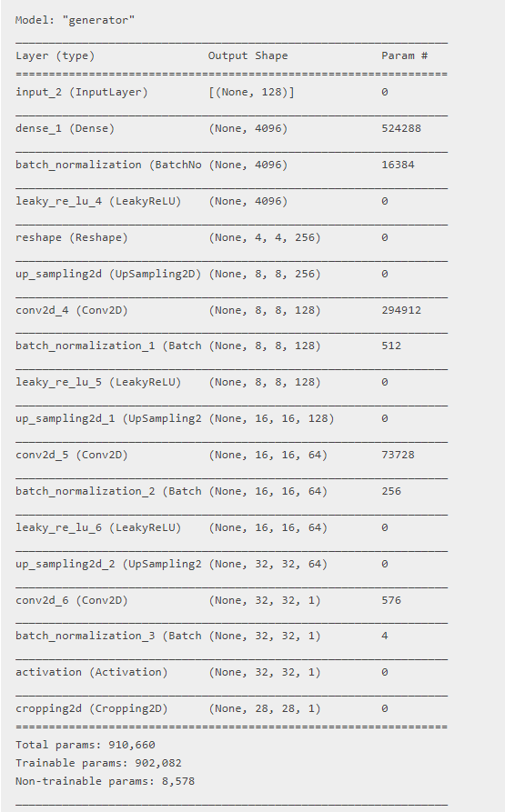The image size is (505, 812).
Task: Select the reshape (Reshape) layer row
Action: [231, 237]
